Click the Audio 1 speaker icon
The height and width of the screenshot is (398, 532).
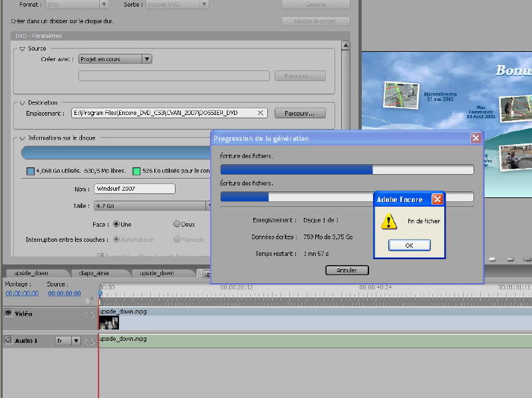(x=9, y=340)
